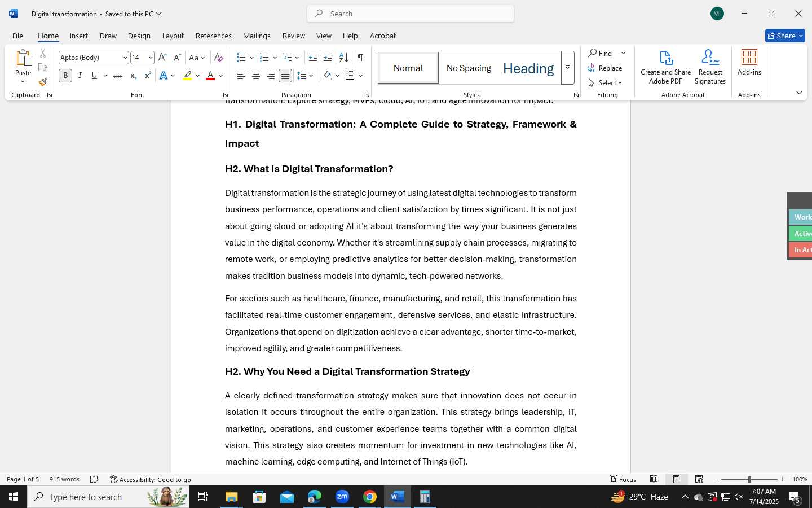
Task: Open the Acrobat tab
Action: click(383, 36)
